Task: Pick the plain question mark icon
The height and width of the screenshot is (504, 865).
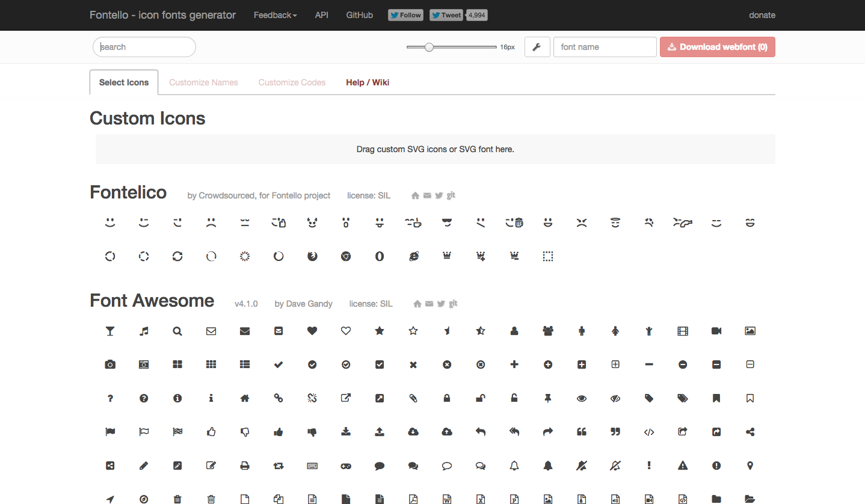Action: (110, 398)
